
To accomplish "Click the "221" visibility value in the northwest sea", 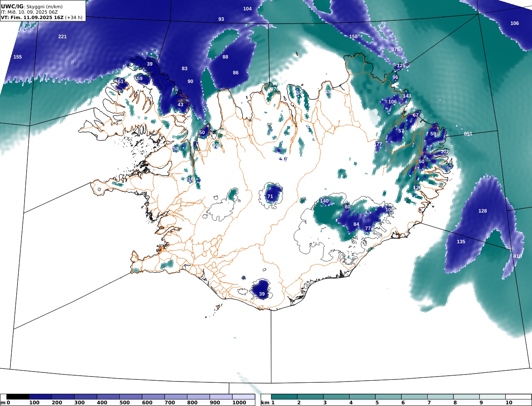I will coord(62,37).
